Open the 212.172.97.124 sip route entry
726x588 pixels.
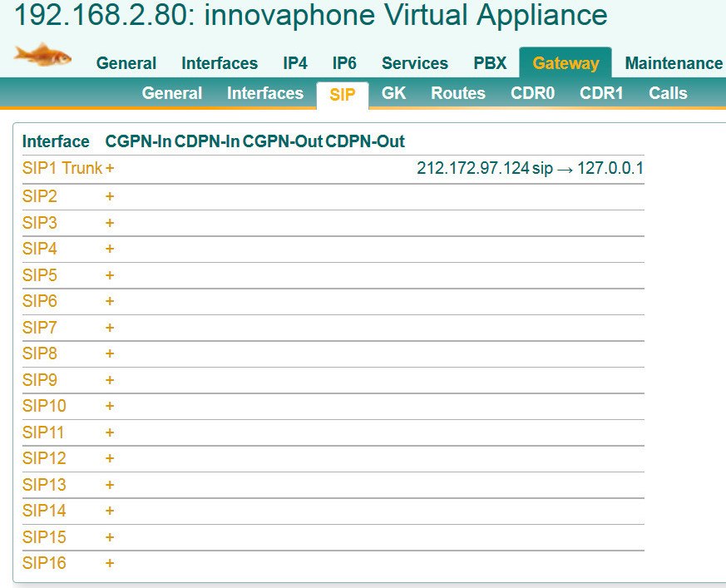[530, 169]
